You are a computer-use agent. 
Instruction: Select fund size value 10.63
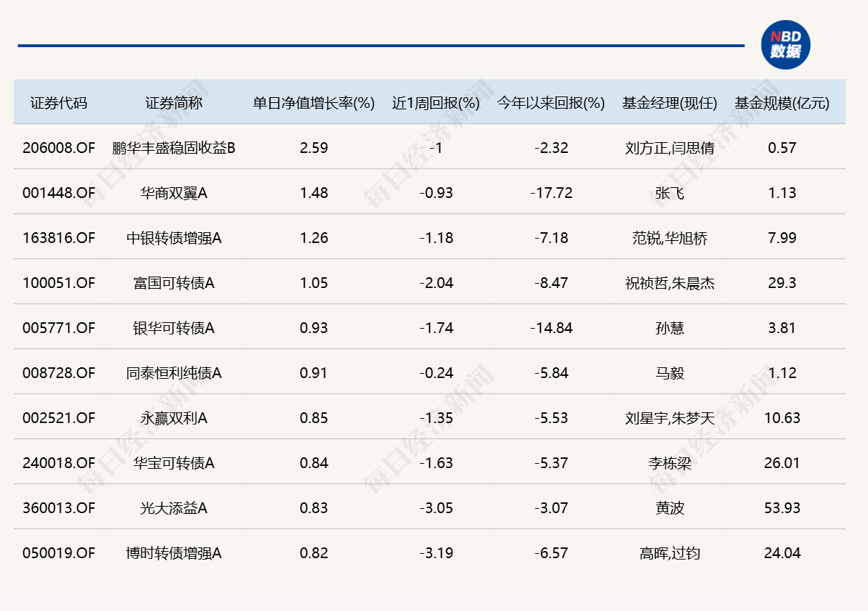point(782,418)
